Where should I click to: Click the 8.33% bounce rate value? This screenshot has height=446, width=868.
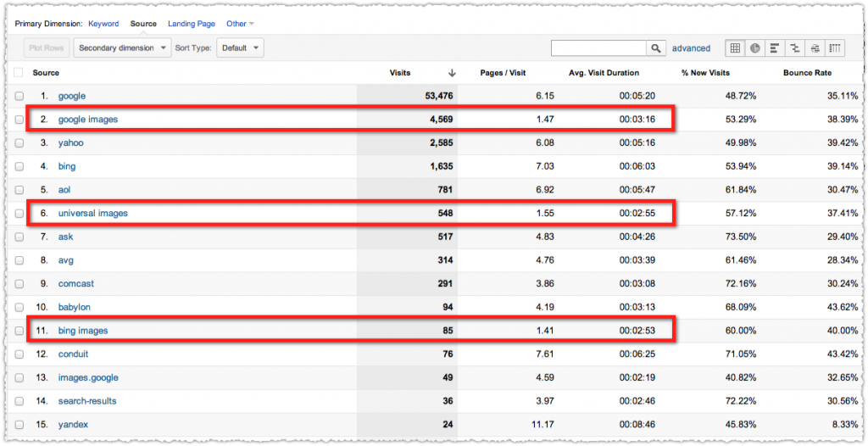[845, 425]
